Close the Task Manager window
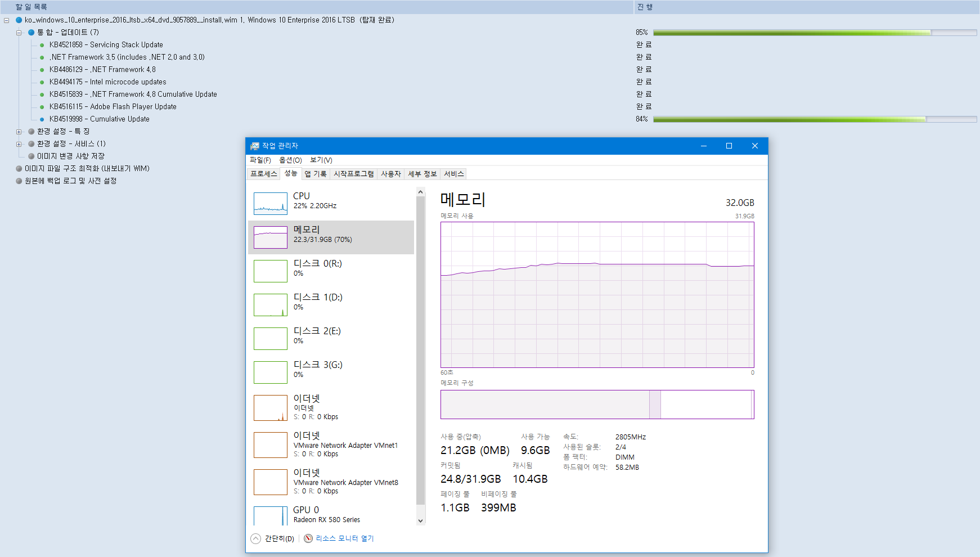 point(755,146)
